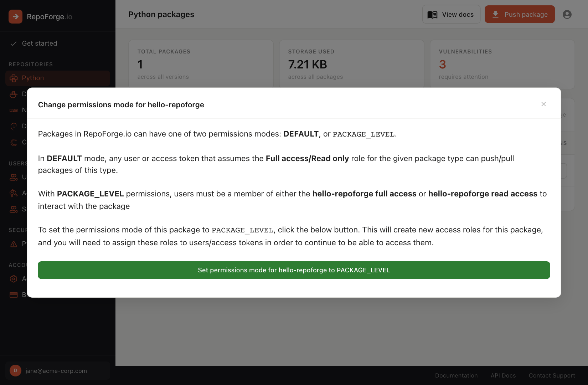588x385 pixels.
Task: Click the NPM sidebar icon
Action: 14,110
